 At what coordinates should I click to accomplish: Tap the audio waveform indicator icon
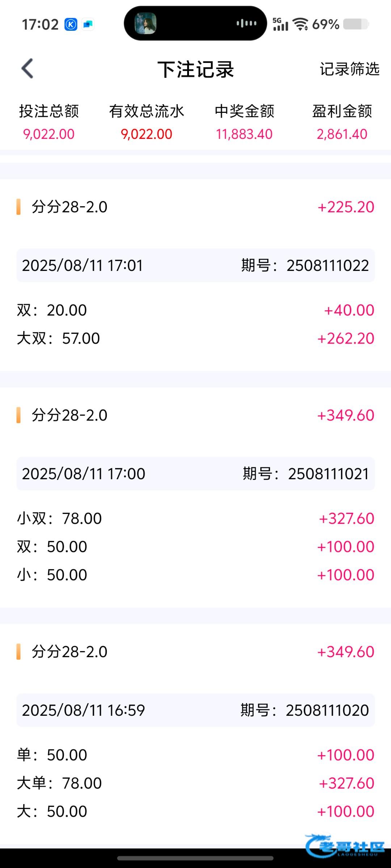(x=247, y=24)
